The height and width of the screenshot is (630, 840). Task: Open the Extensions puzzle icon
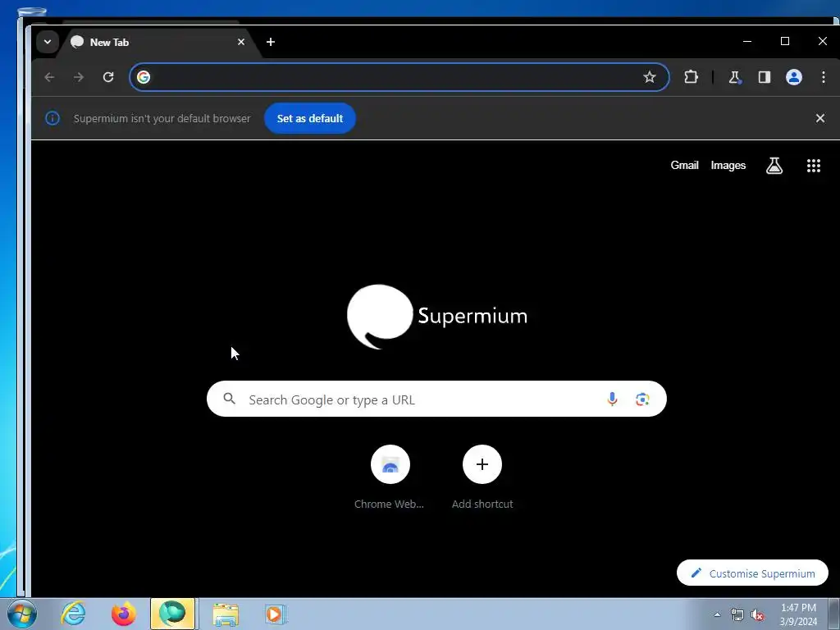(691, 77)
